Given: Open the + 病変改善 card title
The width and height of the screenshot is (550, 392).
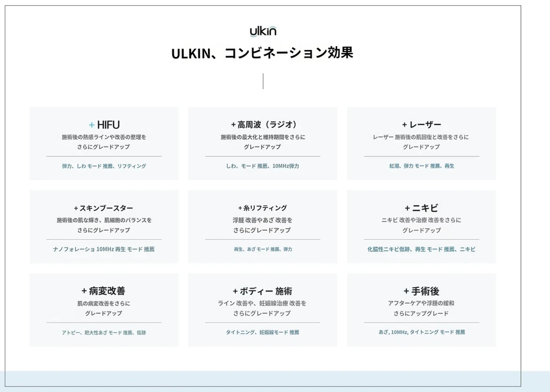Looking at the screenshot, I should [x=104, y=291].
